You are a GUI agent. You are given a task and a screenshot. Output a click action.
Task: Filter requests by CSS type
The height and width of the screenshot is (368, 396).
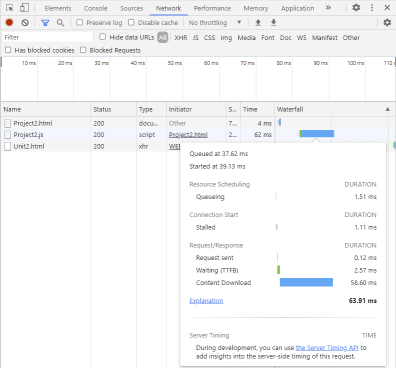tap(209, 38)
